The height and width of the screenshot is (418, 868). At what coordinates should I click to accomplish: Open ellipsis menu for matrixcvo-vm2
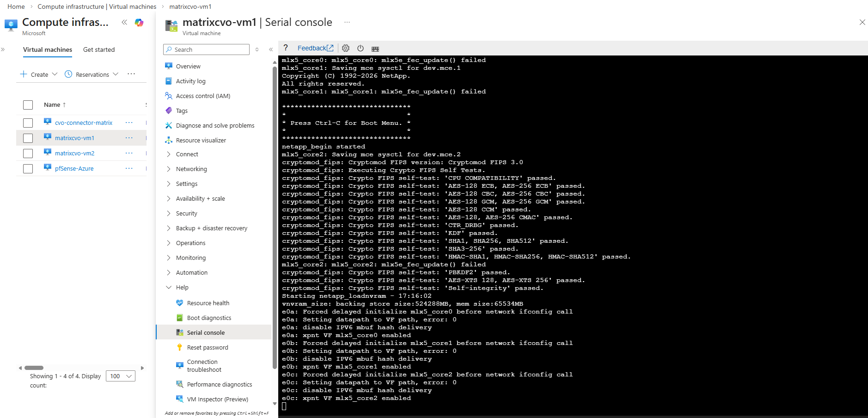tap(129, 153)
